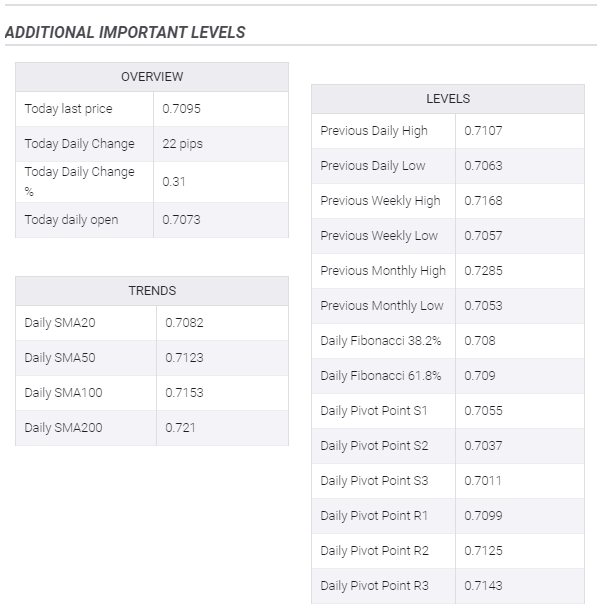Click the Daily SMA50 row label

pyautogui.click(x=60, y=358)
